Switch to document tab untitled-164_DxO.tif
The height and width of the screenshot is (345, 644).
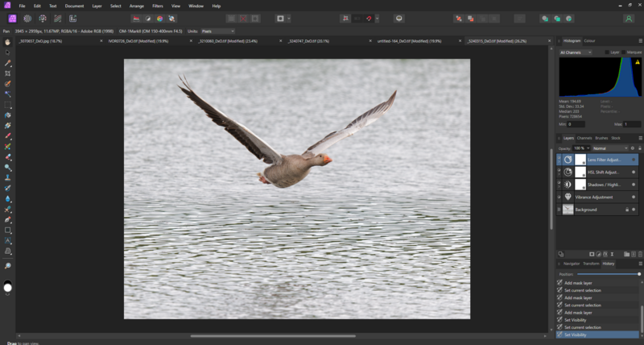pyautogui.click(x=409, y=41)
